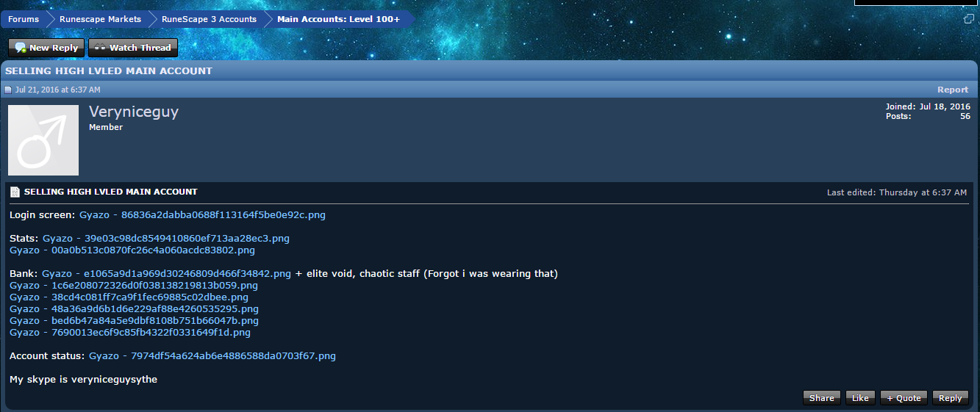Open the first Stats Gyazo link

coord(166,239)
